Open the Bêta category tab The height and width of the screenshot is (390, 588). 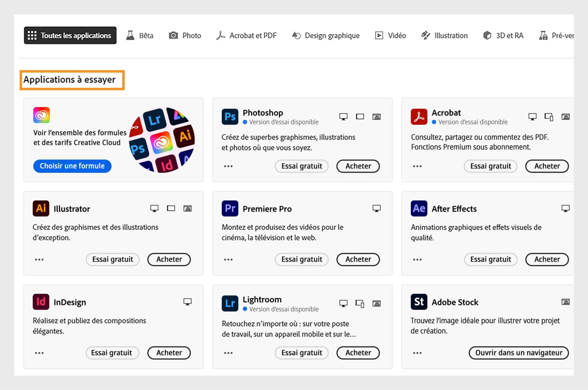point(140,36)
